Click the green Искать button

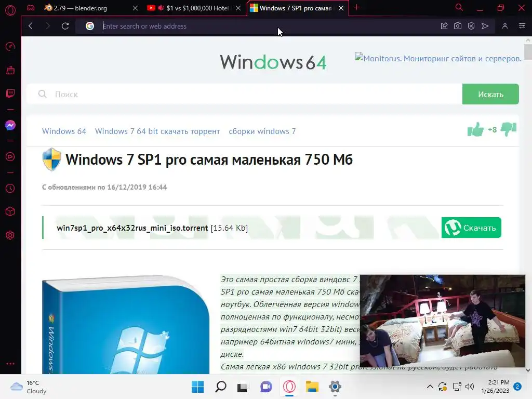490,94
